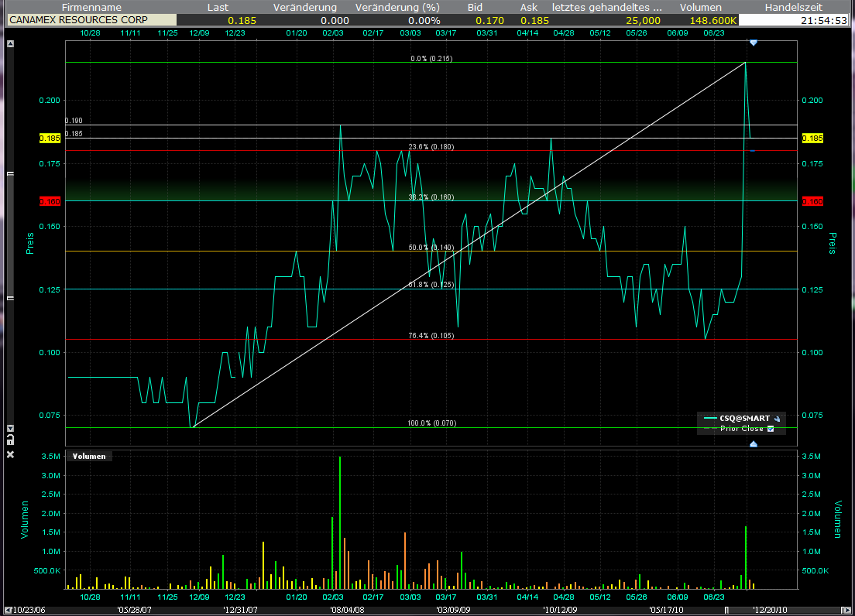Click the 50.0% (0.140) Fibonacci label
Viewport: 855px width, 616px height.
click(431, 248)
